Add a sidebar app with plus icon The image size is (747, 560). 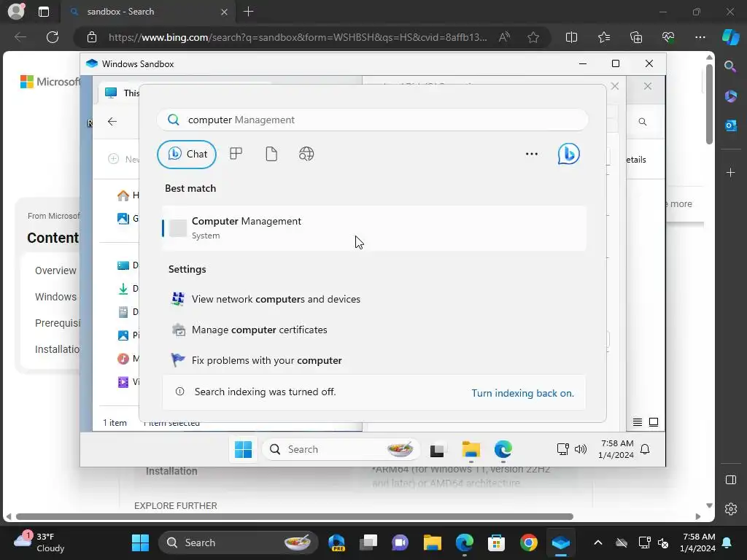[x=731, y=172]
